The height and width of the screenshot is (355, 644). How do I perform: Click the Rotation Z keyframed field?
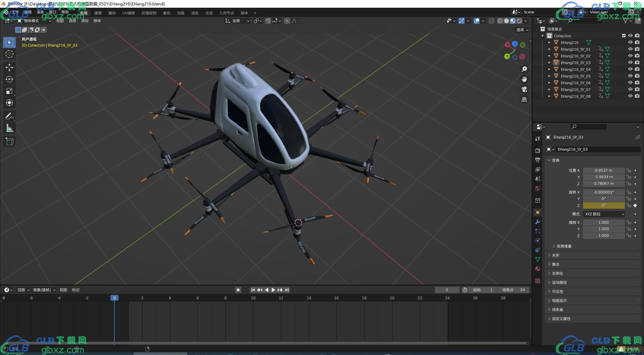pos(604,205)
